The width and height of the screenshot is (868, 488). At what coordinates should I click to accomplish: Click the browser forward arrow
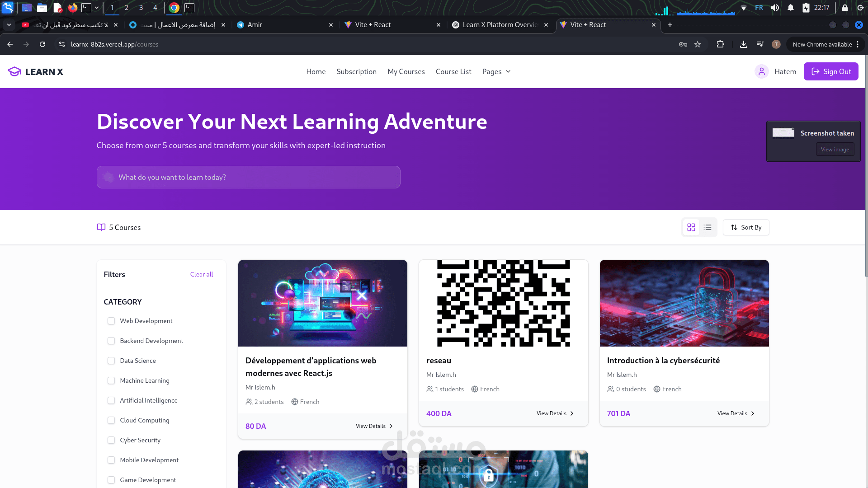(26, 44)
